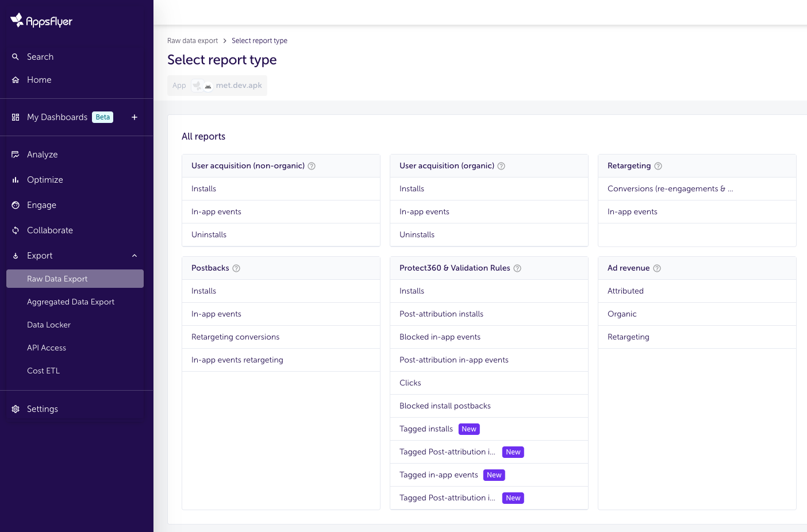Select Raw Data Export in sidebar
Viewport: 807px width, 532px height.
point(57,279)
